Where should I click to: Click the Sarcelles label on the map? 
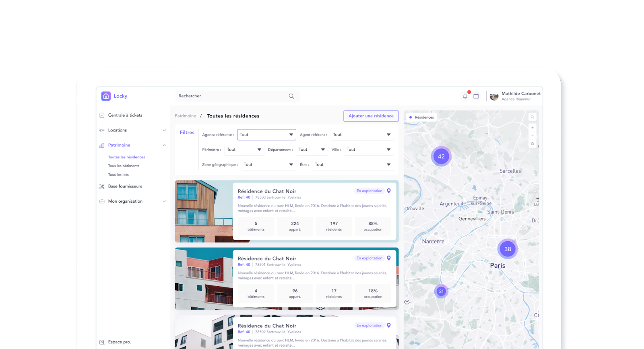(x=510, y=171)
